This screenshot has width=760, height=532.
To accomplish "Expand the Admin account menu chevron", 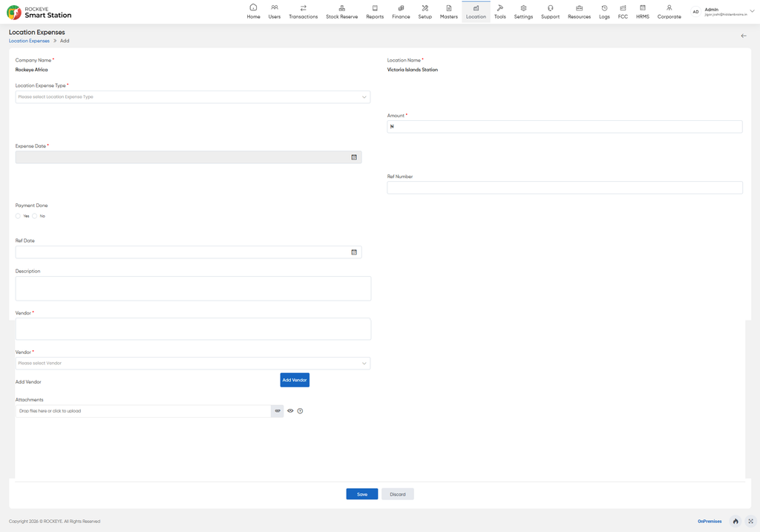I will [753, 11].
